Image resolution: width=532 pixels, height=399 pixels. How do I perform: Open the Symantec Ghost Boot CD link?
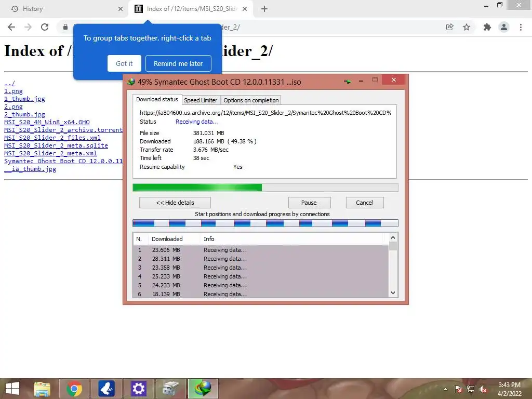[63, 161]
